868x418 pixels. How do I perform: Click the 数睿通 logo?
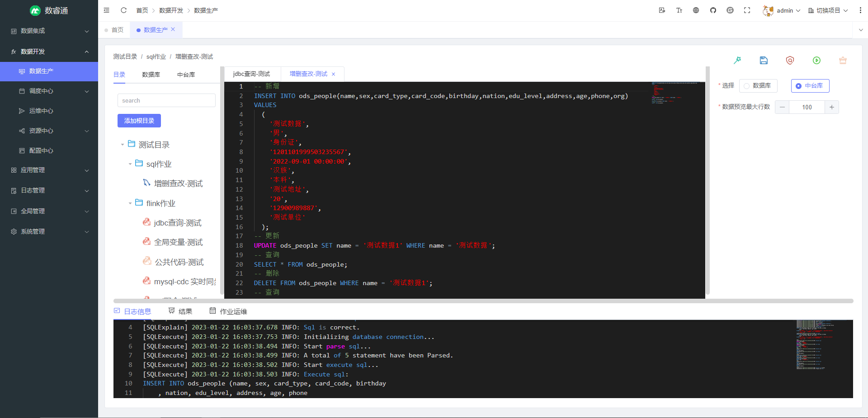(x=49, y=10)
